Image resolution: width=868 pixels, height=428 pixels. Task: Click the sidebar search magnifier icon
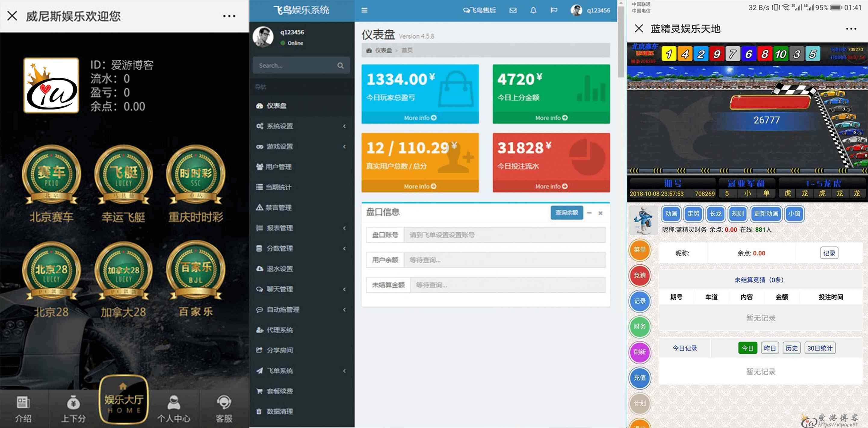[x=340, y=65]
